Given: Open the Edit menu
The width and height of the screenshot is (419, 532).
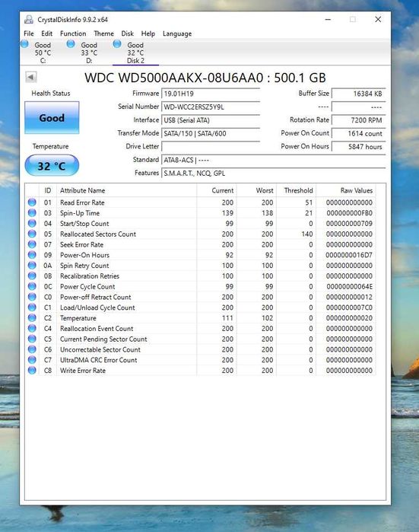Looking at the screenshot, I should click(x=47, y=33).
